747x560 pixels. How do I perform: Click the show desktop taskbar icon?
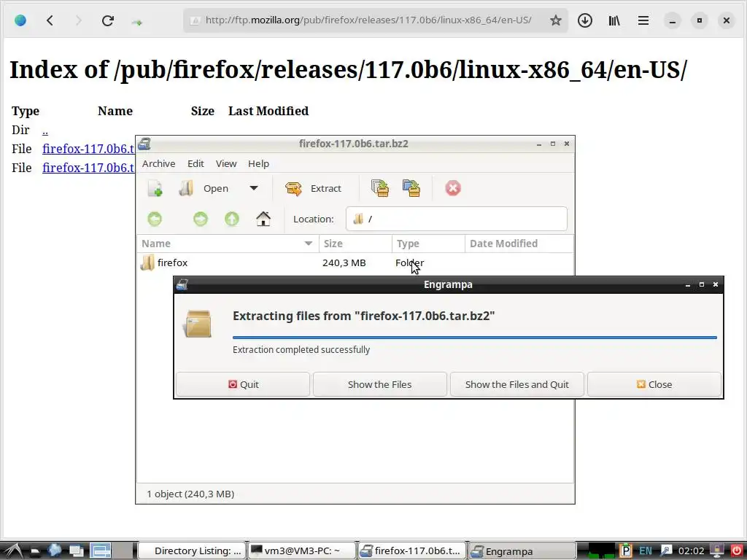coord(76,551)
